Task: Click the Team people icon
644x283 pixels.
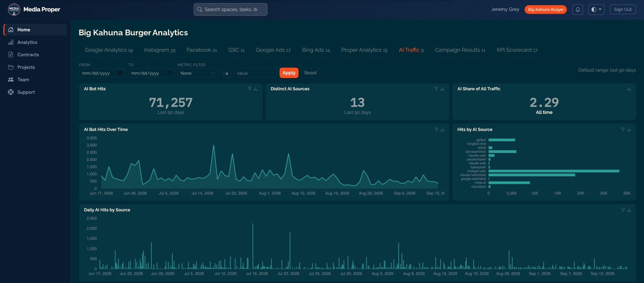Action: (x=11, y=79)
